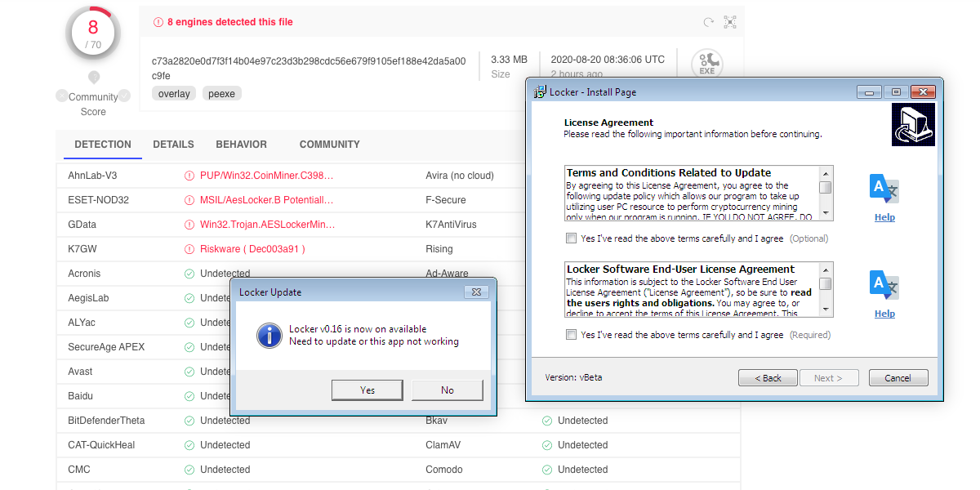Click the green check icon for Acronis
The image size is (980, 490).
click(x=189, y=274)
